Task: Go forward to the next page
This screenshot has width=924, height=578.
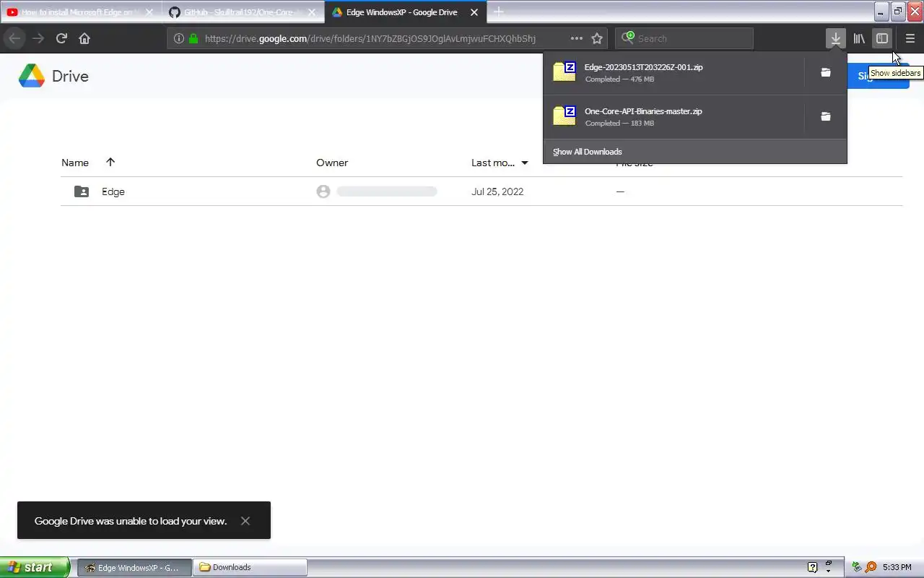Action: (38, 38)
